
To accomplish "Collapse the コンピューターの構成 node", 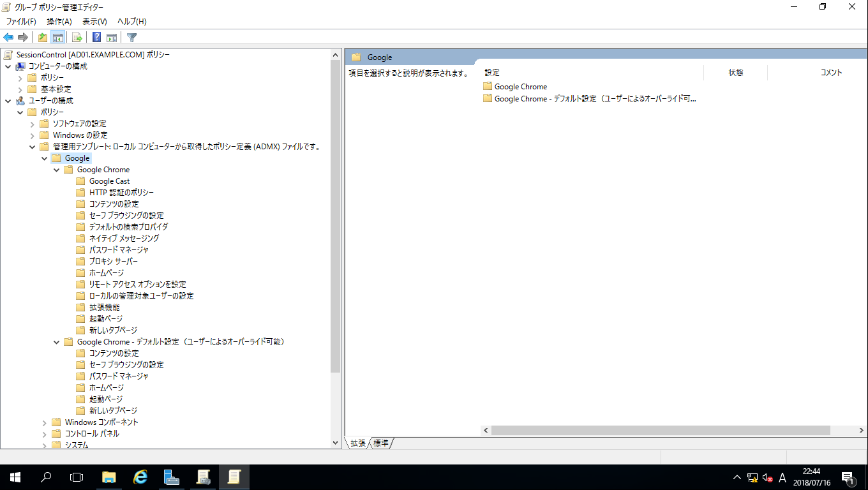I will (x=8, y=66).
